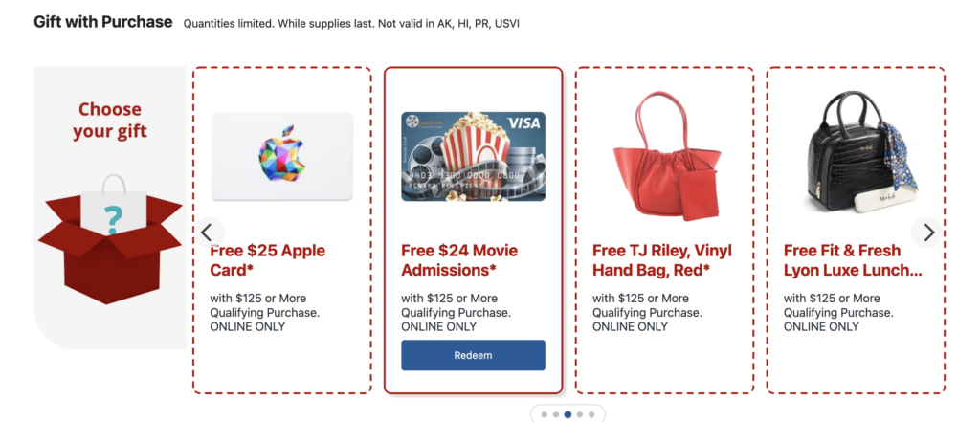Viewport: 980px width, 422px height.
Task: Click the next carousel arrow
Action: (x=927, y=233)
